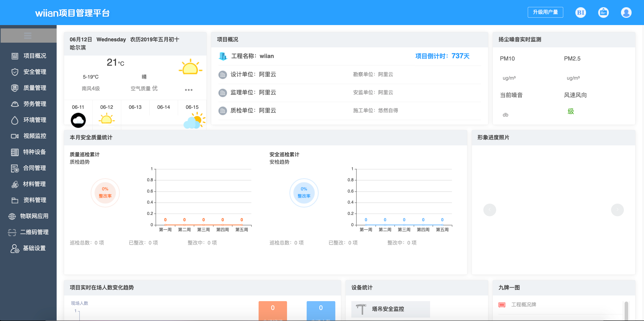Click the 基础设置 user settings icon
Screen dimensions: 644x321
tap(15, 249)
